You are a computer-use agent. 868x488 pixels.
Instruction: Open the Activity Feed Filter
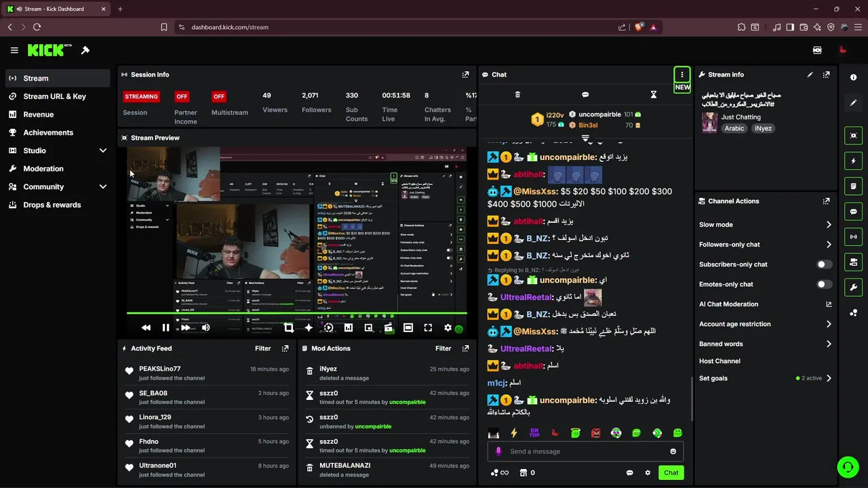[x=263, y=348]
